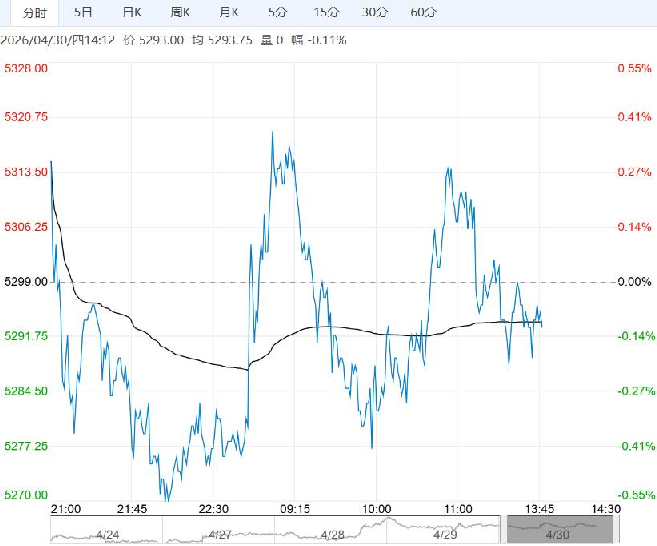Click the 22:30 marker on time axis

(x=214, y=508)
